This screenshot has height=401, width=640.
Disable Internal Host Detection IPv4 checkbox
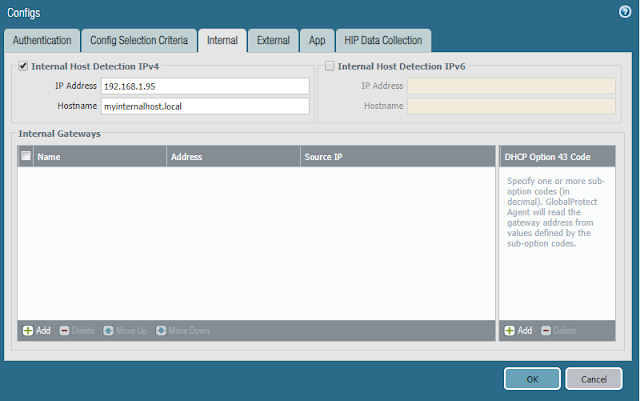23,67
